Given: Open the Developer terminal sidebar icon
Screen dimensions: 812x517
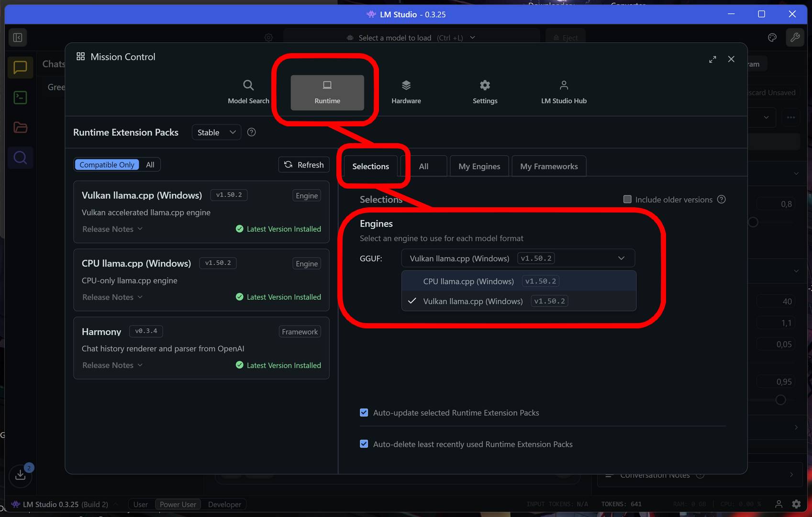Looking at the screenshot, I should point(20,98).
